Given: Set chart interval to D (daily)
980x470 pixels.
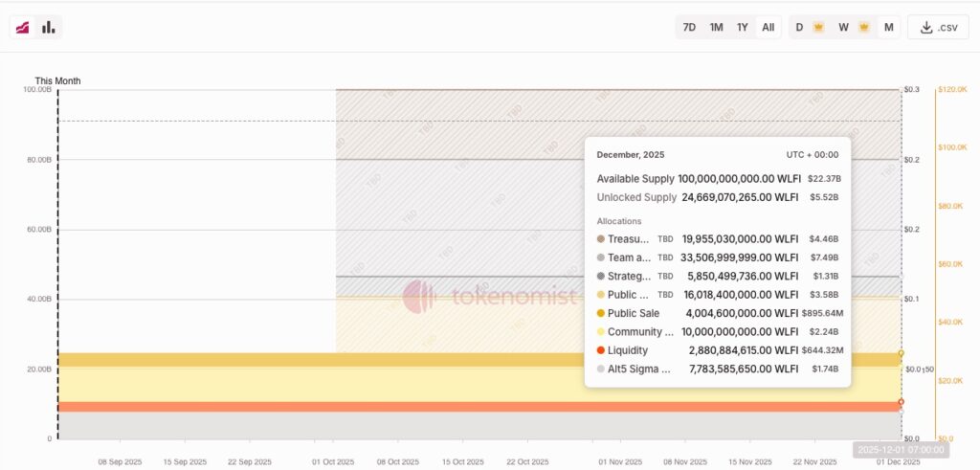Looking at the screenshot, I should [x=799, y=27].
